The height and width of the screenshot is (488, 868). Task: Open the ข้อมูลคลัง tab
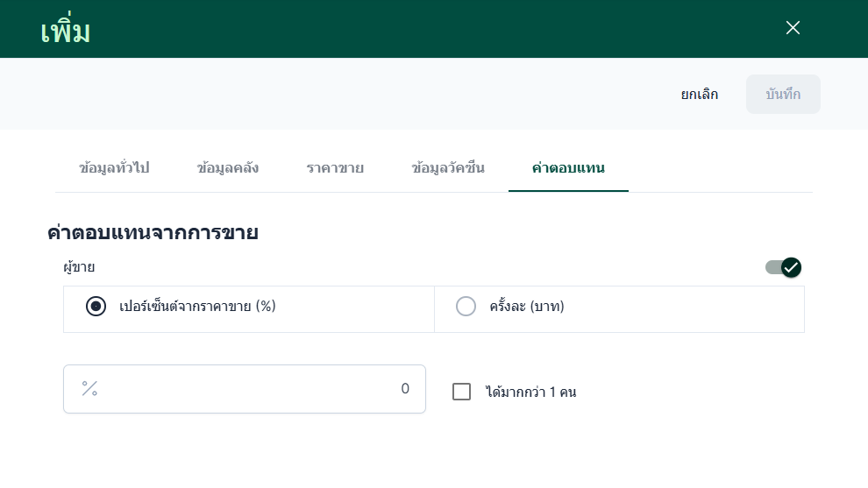(x=228, y=167)
